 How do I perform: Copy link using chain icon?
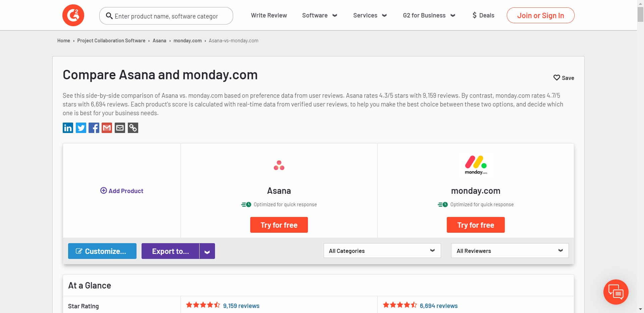pyautogui.click(x=133, y=128)
